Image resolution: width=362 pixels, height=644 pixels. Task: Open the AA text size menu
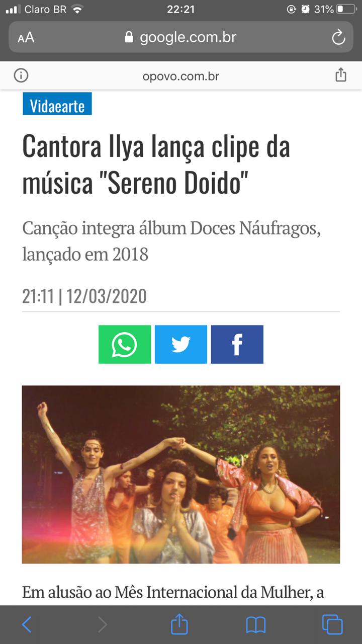tap(26, 38)
